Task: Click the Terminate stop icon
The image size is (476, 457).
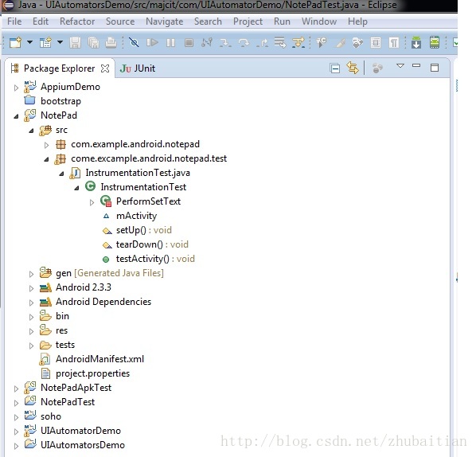Action: pos(189,42)
